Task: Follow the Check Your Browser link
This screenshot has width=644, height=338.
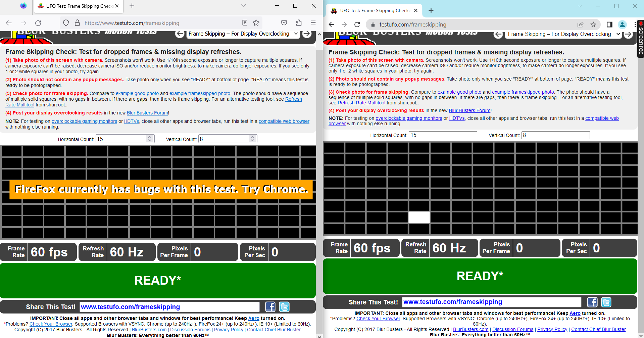Action: (x=51, y=324)
